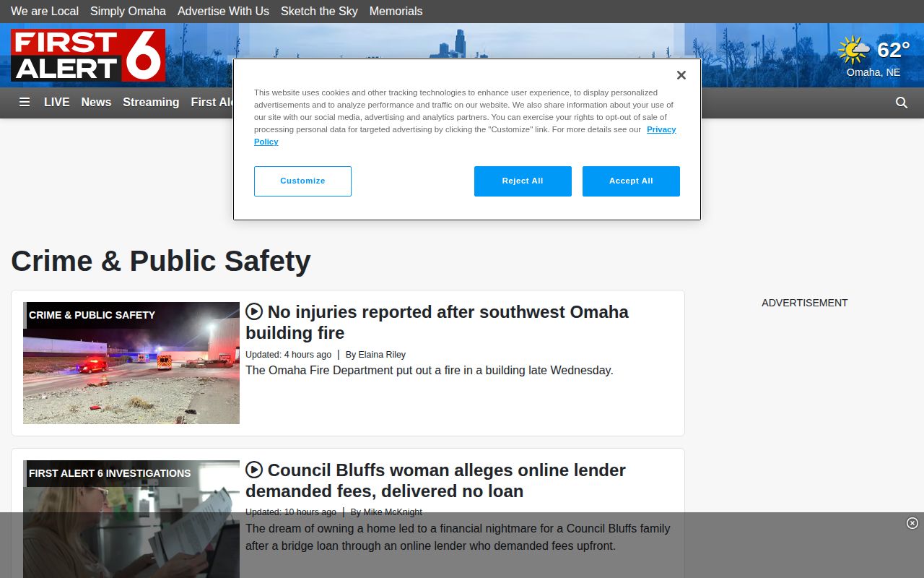Read Council Bluffs woman alleges headline
924x578 pixels.
coord(435,480)
